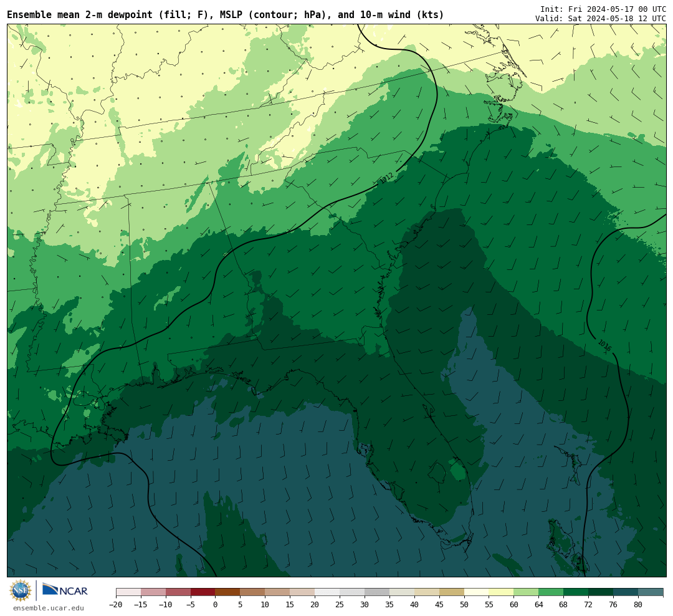Screen dimensions: 673x616
Task: Click the colorbar swatch between 0 and 5
Action: point(227,592)
